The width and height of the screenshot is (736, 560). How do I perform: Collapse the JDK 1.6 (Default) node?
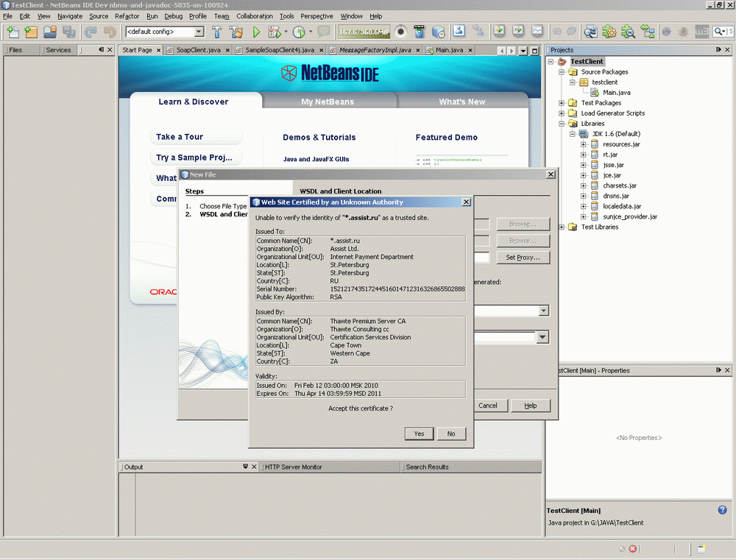pos(572,134)
